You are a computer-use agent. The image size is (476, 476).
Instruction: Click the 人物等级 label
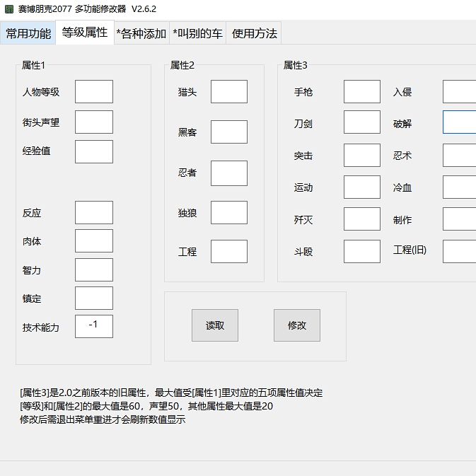click(x=41, y=92)
